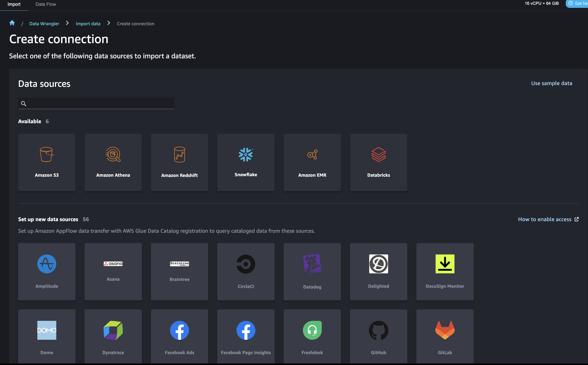
Task: Select the GitLab data source
Action: pyautogui.click(x=445, y=337)
